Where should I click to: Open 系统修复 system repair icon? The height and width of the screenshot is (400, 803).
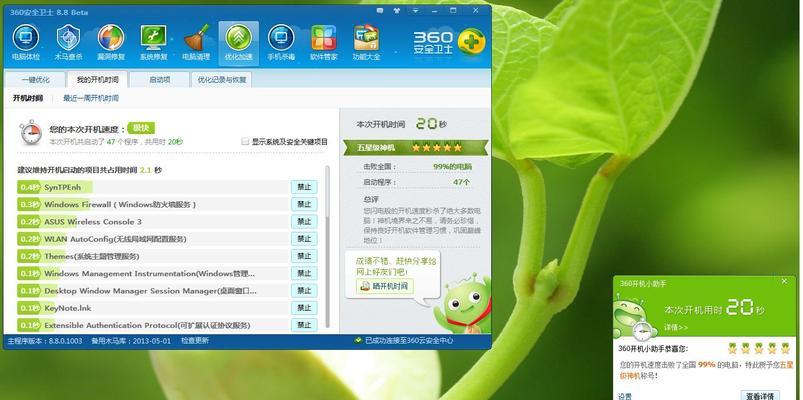[x=154, y=42]
